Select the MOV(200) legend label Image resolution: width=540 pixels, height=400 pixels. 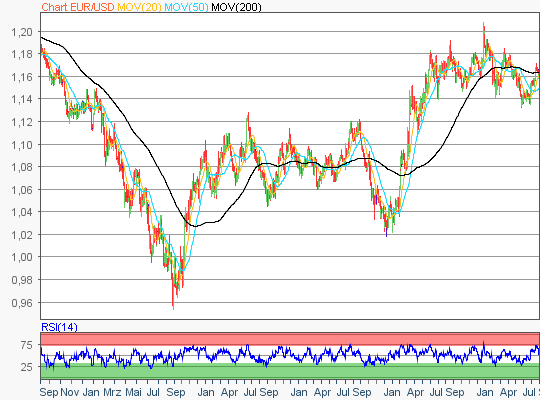click(236, 7)
